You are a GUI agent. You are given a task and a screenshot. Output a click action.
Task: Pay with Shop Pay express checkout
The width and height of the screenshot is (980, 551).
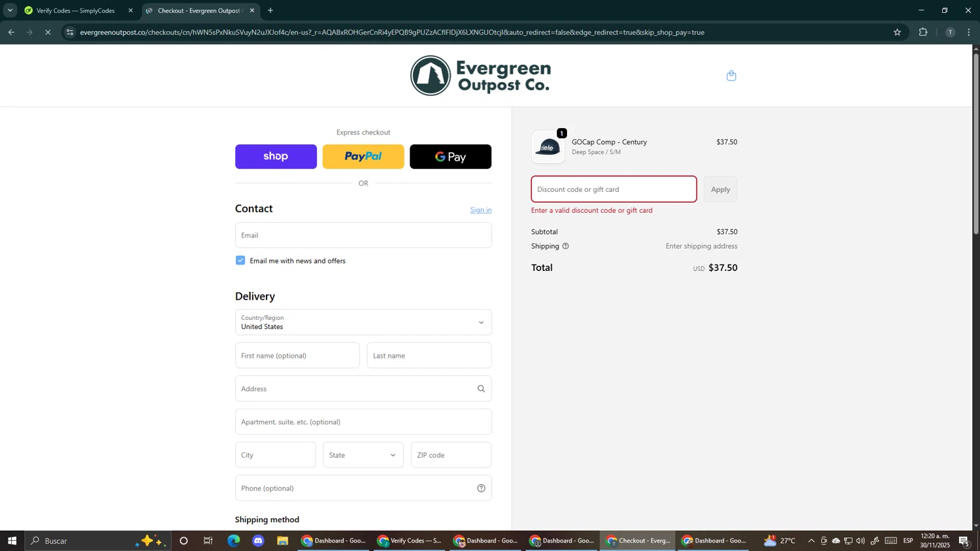276,157
